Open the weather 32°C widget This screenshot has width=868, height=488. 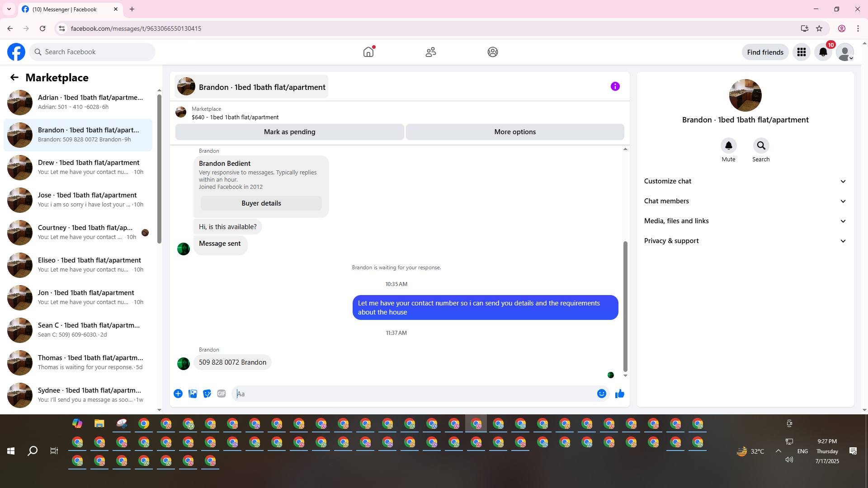click(x=750, y=451)
